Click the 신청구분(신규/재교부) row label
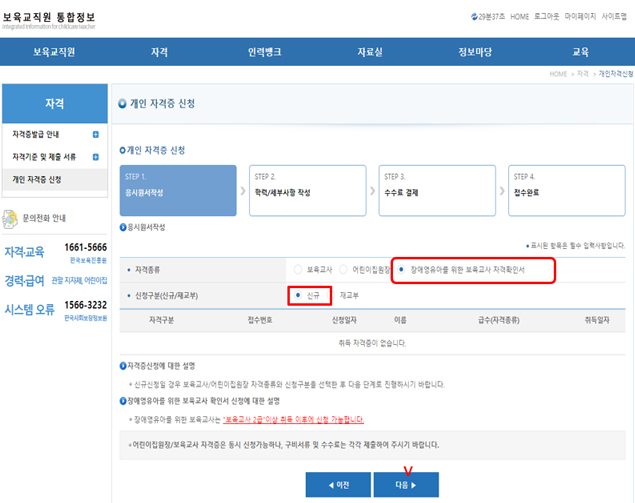The width and height of the screenshot is (635, 503). tap(166, 296)
